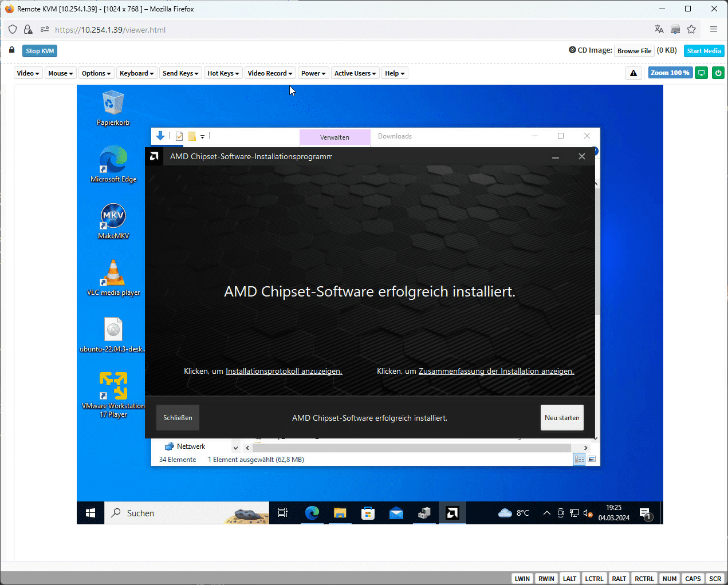728x585 pixels.
Task: Click the KVM warning triangle icon
Action: (x=633, y=73)
